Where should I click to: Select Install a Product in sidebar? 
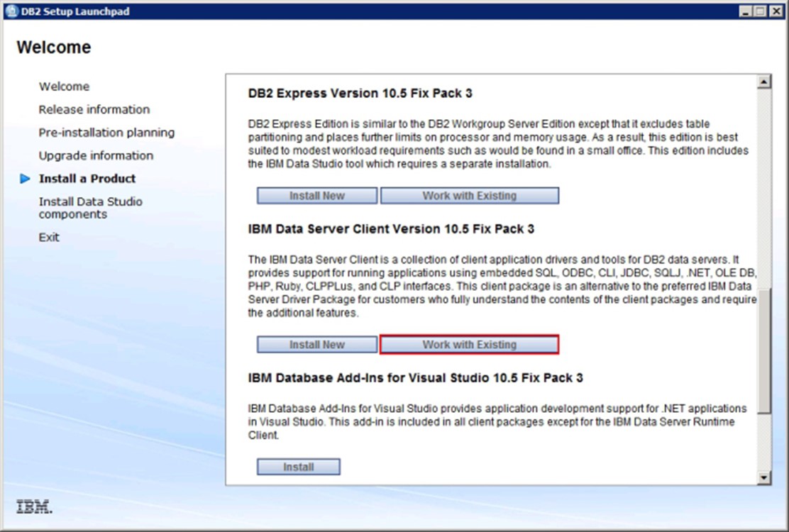coord(87,179)
